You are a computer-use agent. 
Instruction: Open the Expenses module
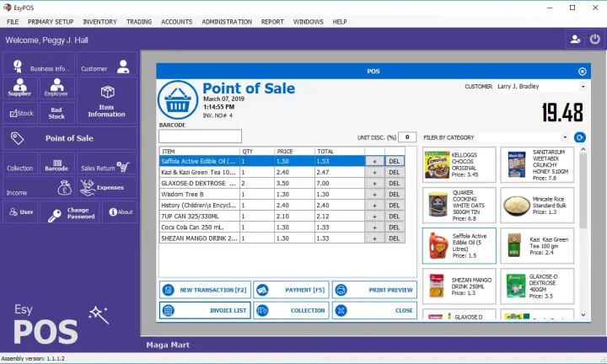click(107, 188)
